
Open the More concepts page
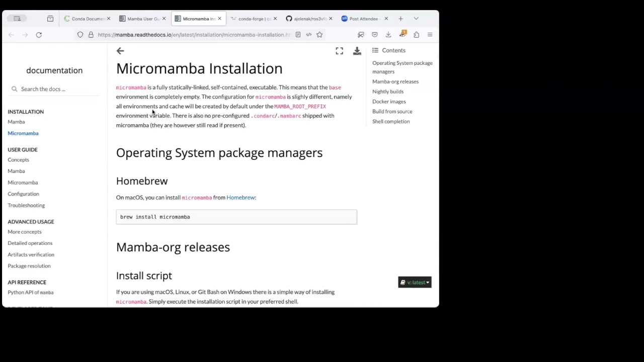(25, 232)
